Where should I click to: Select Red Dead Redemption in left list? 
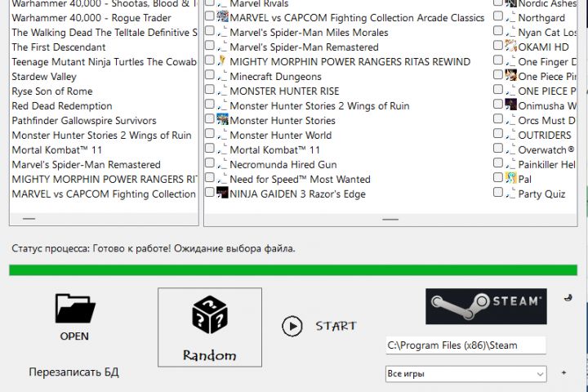(x=62, y=106)
